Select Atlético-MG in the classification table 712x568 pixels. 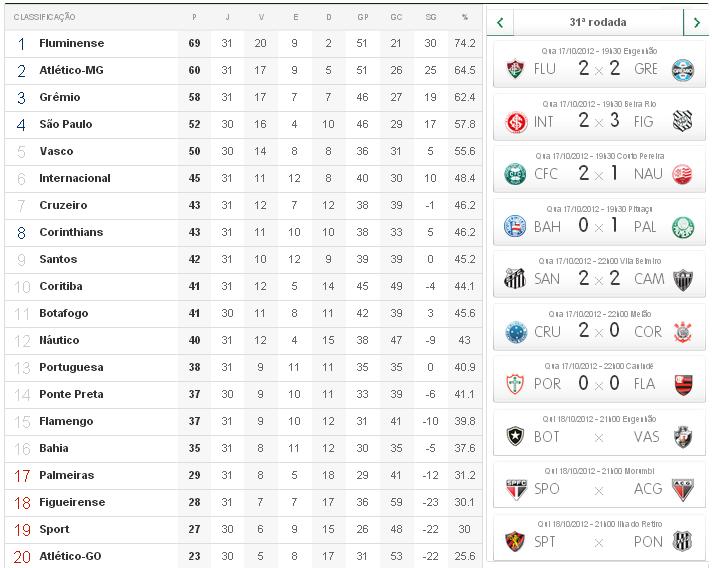[x=71, y=70]
